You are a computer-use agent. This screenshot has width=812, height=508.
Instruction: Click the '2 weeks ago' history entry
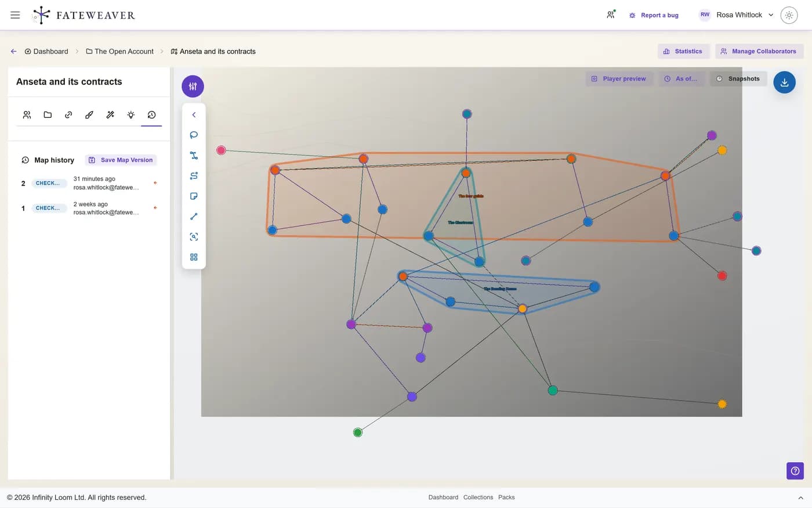tap(90, 204)
